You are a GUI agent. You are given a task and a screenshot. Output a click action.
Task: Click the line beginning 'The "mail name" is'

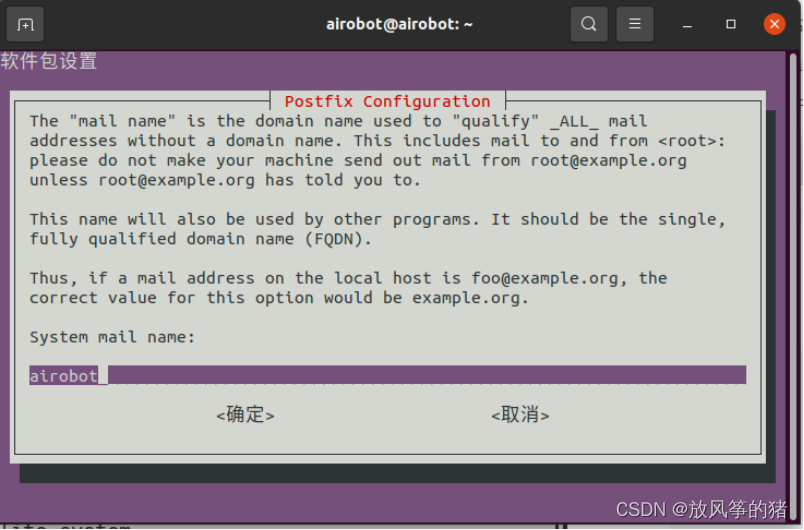click(x=338, y=121)
